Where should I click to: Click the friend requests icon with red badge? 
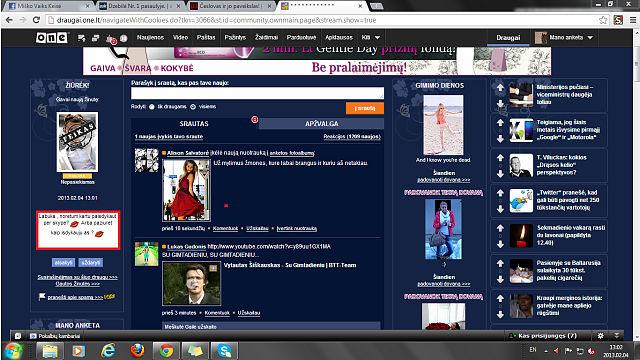tap(110, 39)
